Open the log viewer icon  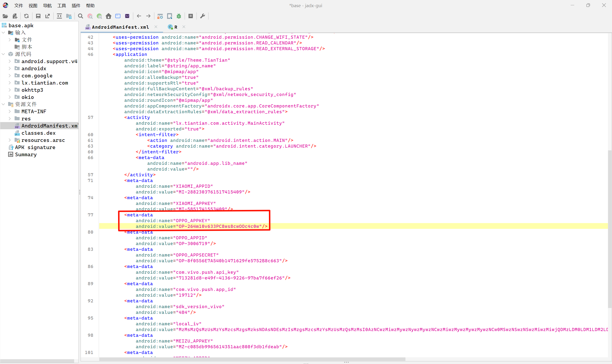pyautogui.click(x=191, y=16)
